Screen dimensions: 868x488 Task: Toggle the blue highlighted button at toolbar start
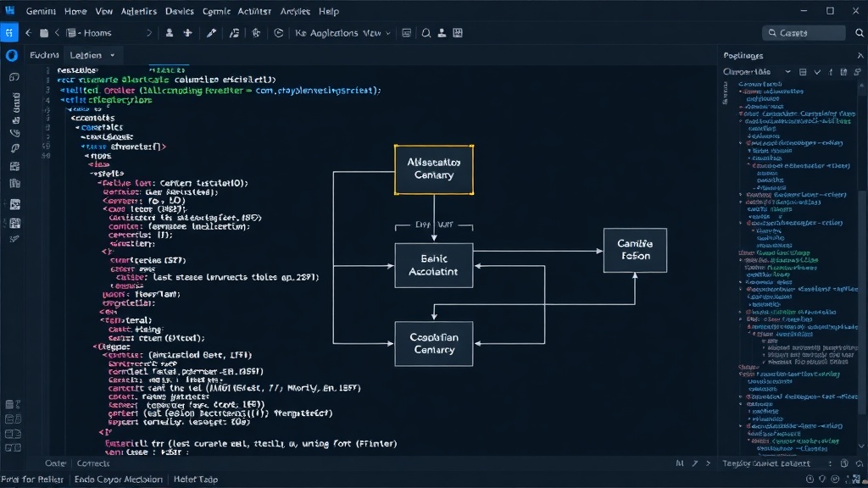(x=9, y=33)
